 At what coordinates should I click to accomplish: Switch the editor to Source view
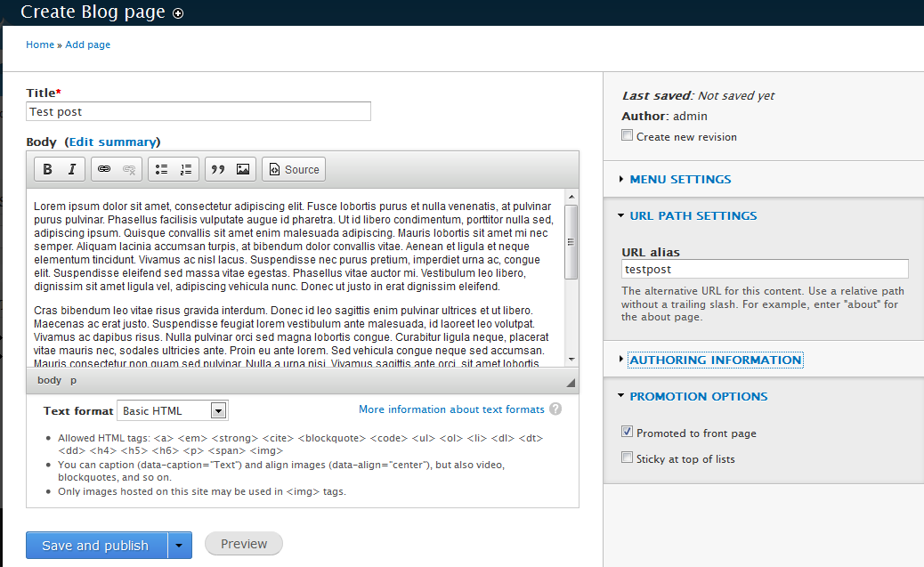[294, 168]
